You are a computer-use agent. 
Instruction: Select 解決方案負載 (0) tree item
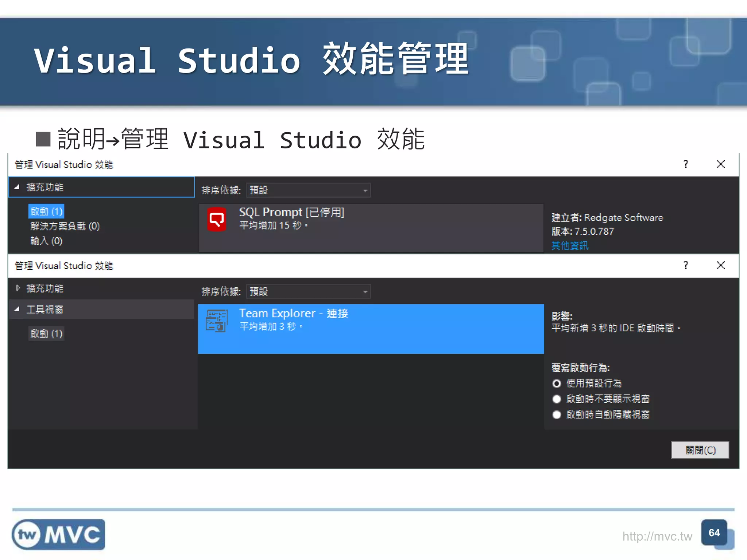(65, 226)
